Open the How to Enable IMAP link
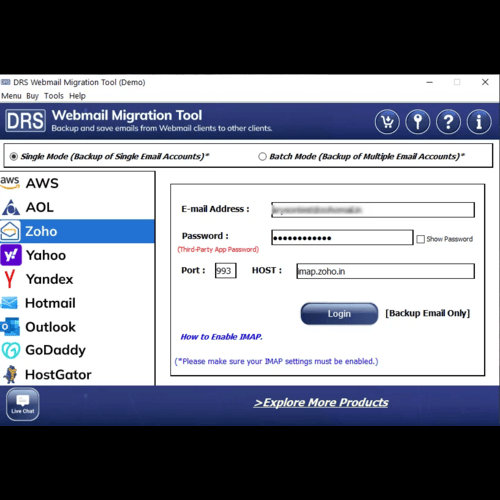The width and height of the screenshot is (500, 500). (221, 337)
